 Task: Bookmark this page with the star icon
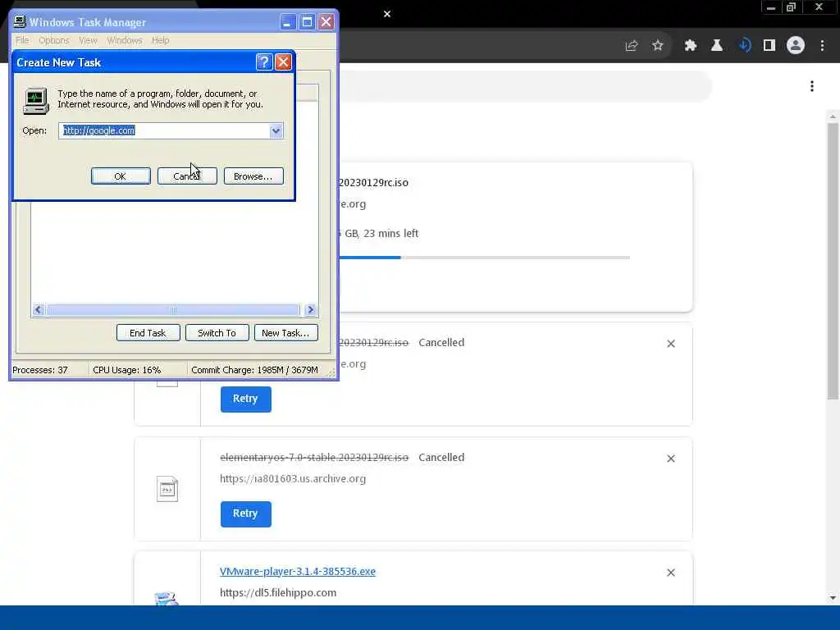pos(658,46)
